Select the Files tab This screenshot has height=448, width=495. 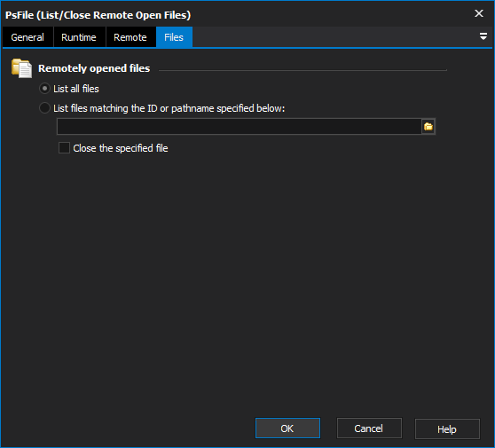point(174,37)
